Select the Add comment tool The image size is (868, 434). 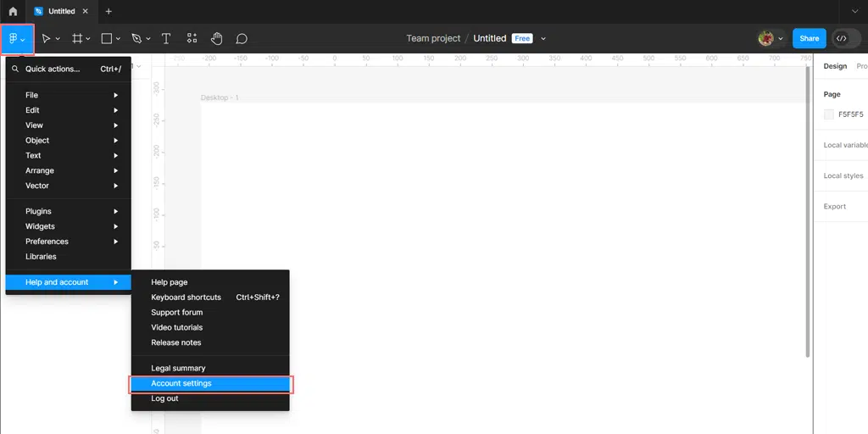(242, 39)
